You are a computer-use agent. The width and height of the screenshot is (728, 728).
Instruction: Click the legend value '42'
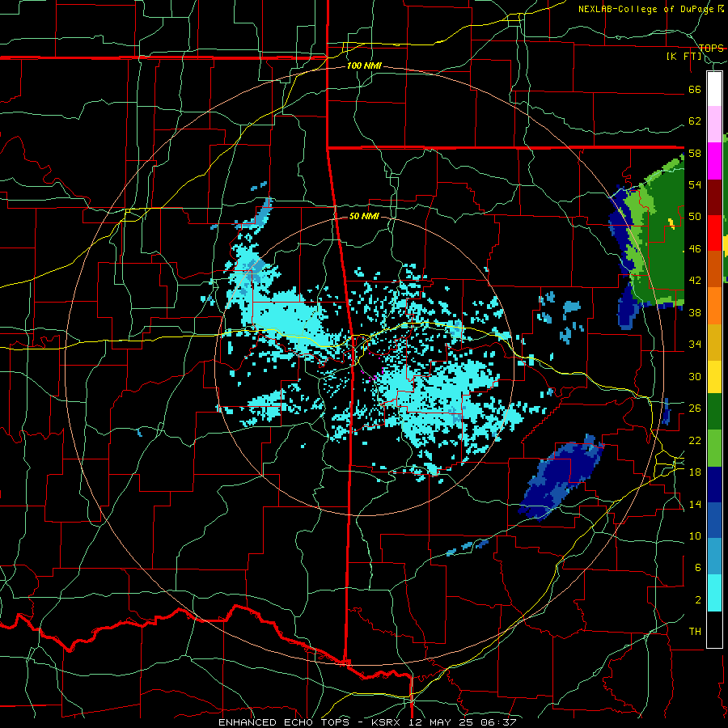point(695,281)
